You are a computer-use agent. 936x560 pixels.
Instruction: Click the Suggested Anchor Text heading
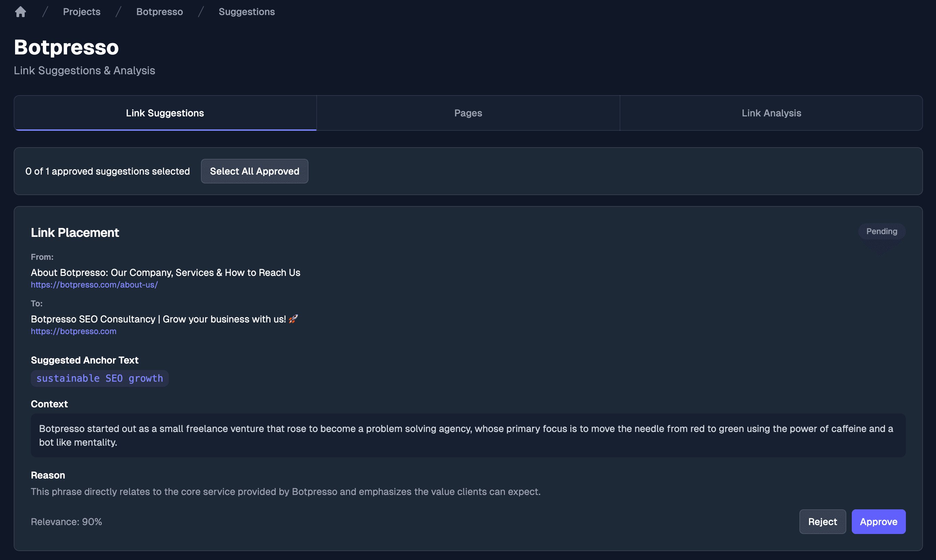[85, 360]
